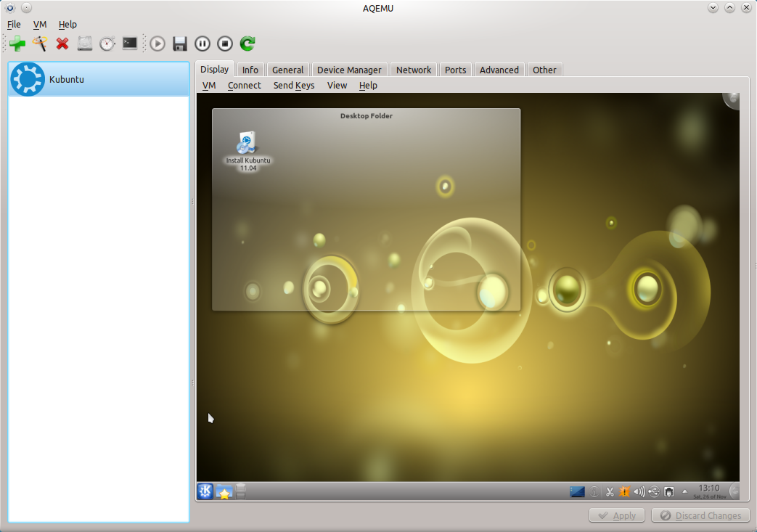Open the display panel's VM menu
Screen dimensions: 757x532
click(208, 86)
